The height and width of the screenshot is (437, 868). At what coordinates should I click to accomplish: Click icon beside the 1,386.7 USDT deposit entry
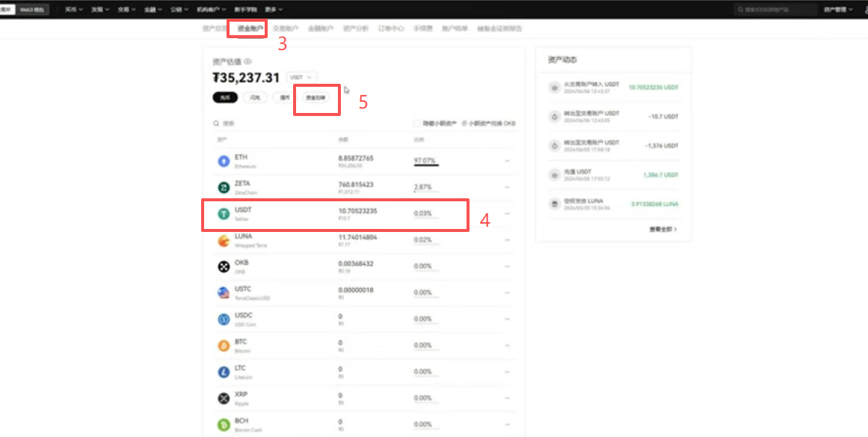coord(554,175)
